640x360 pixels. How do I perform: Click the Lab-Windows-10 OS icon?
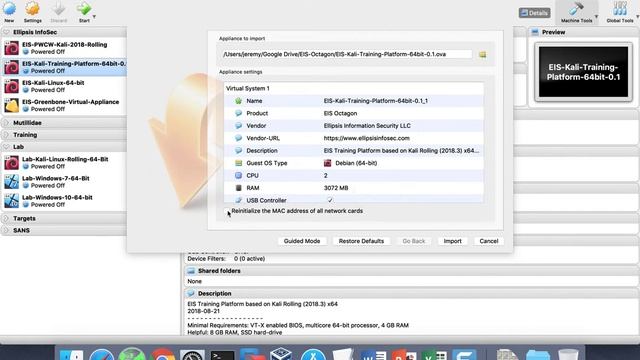pyautogui.click(x=11, y=201)
